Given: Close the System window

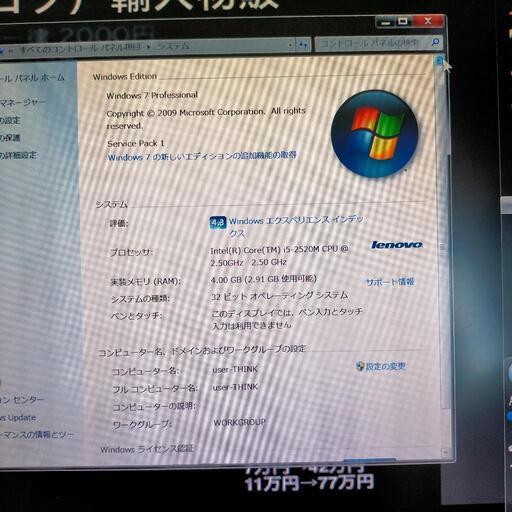Looking at the screenshot, I should 428,21.
